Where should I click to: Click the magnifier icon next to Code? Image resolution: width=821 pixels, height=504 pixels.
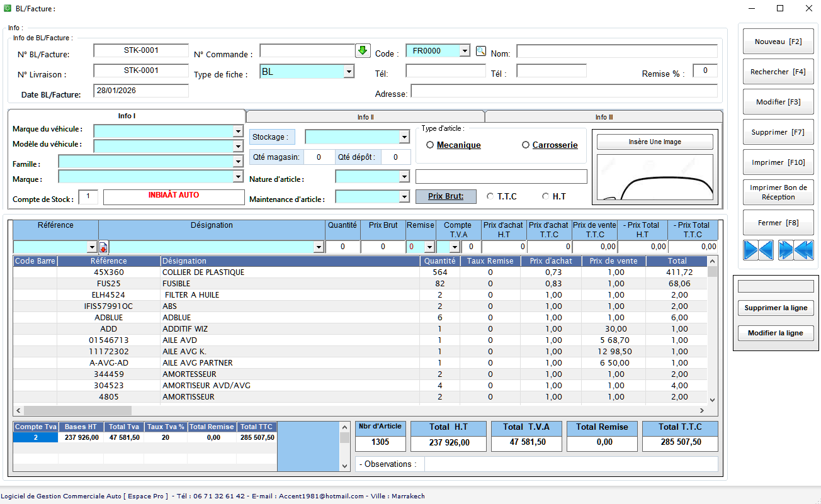tap(481, 51)
